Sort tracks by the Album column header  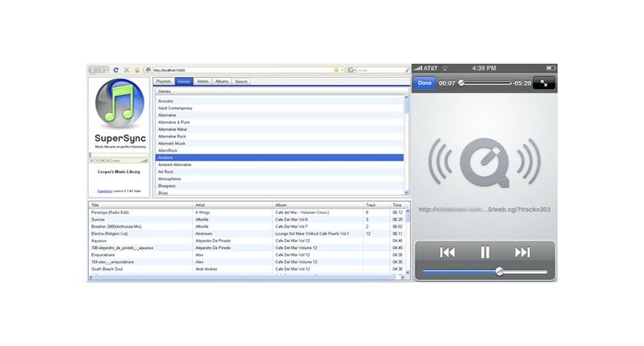click(318, 205)
